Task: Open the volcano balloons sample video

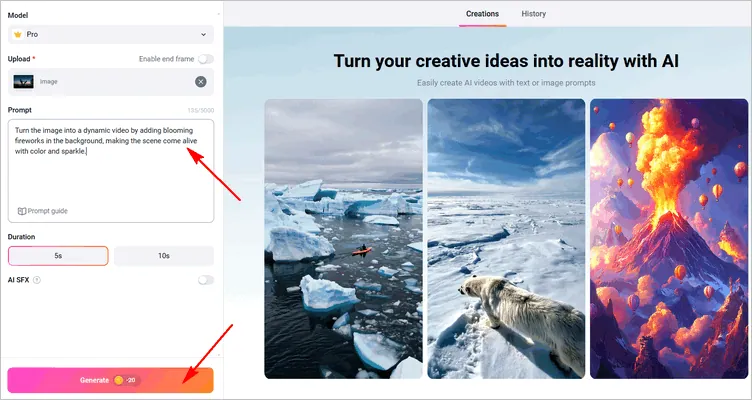Action: [669, 239]
